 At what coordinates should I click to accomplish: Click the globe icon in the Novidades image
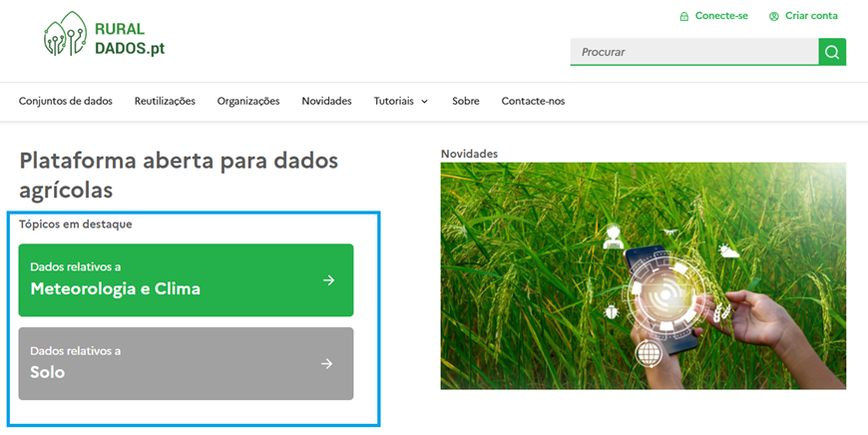pos(648,352)
